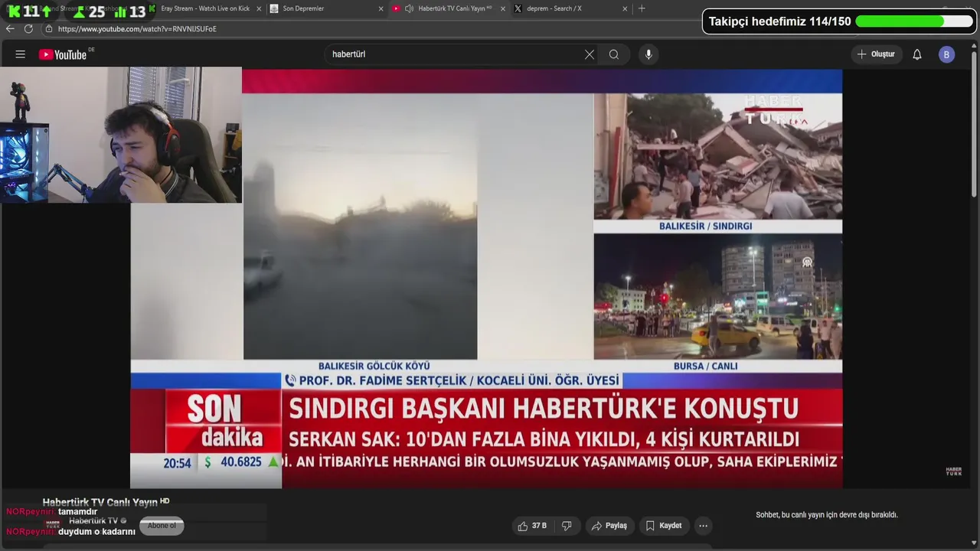Viewport: 980px width, 551px height.
Task: Open a new browser tab
Action: (x=642, y=8)
